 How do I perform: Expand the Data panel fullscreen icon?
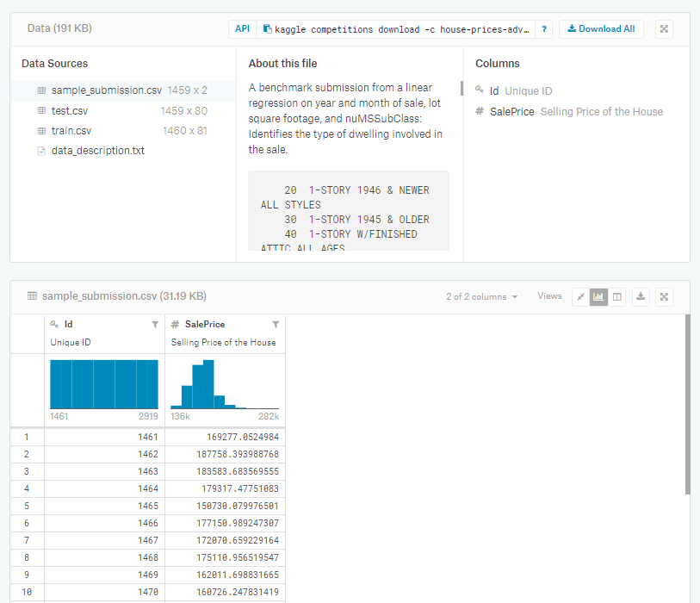[x=664, y=29]
